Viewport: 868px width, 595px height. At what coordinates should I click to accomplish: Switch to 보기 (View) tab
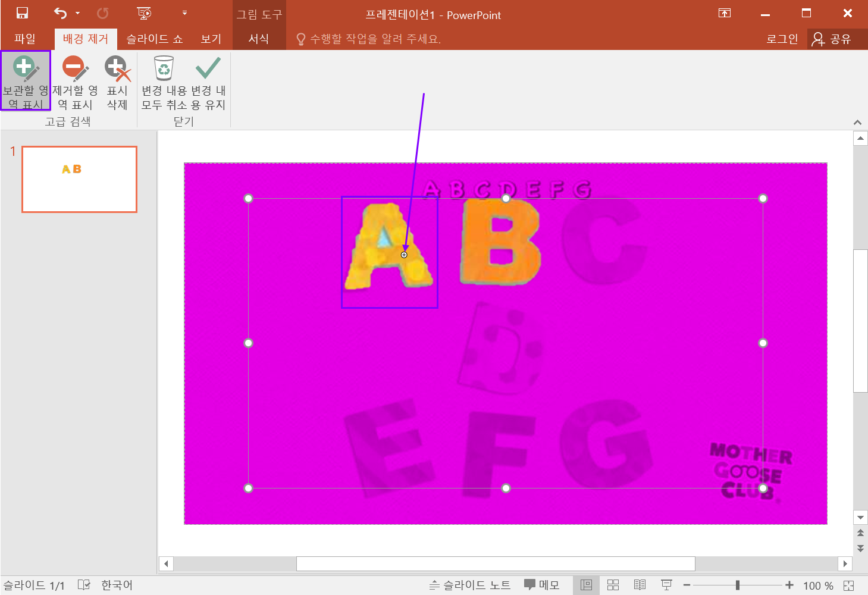pyautogui.click(x=211, y=39)
